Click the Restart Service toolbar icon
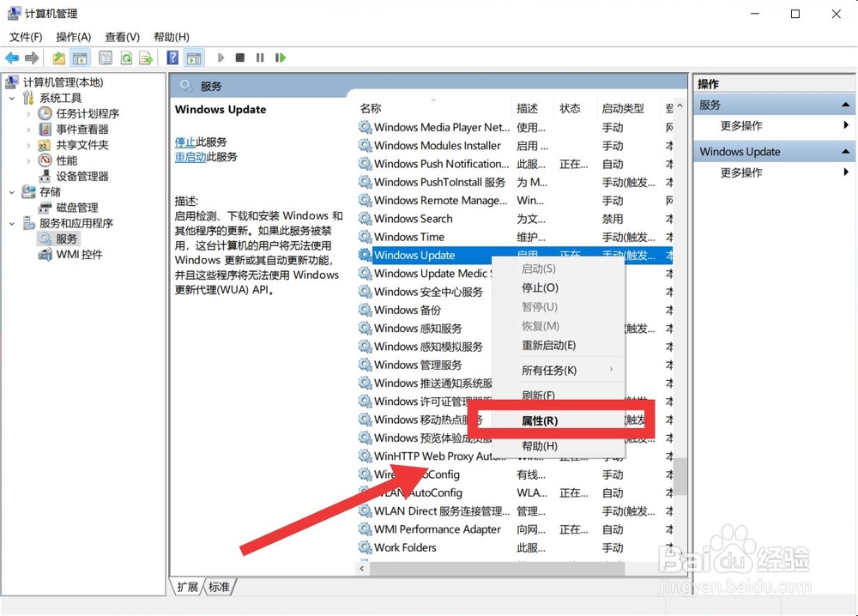The image size is (858, 616). 281,57
